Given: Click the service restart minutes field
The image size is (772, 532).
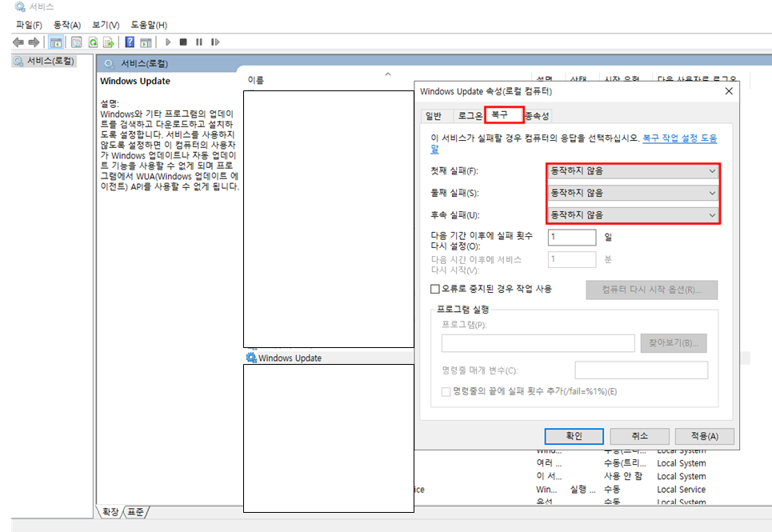Looking at the screenshot, I should pyautogui.click(x=572, y=259).
